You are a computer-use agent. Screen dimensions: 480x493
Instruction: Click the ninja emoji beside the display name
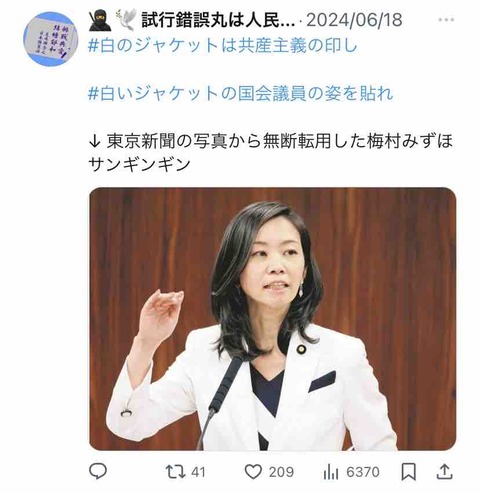click(x=100, y=20)
